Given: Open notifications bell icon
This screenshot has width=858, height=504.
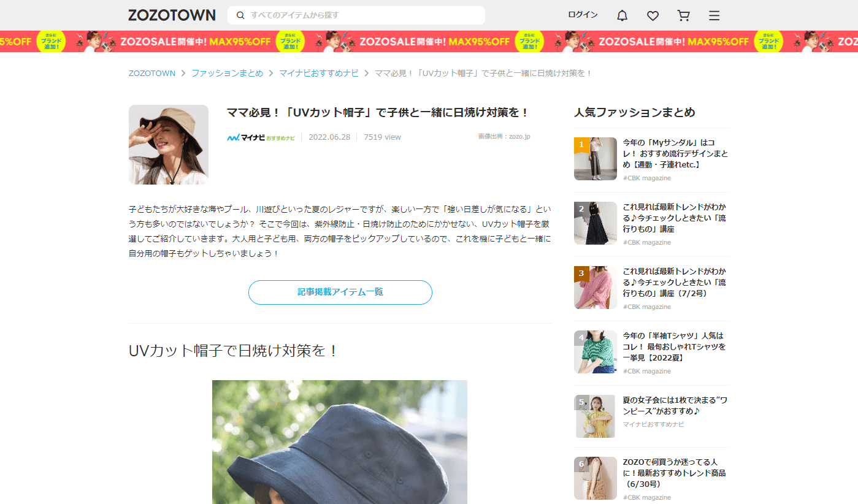Looking at the screenshot, I should coord(622,16).
